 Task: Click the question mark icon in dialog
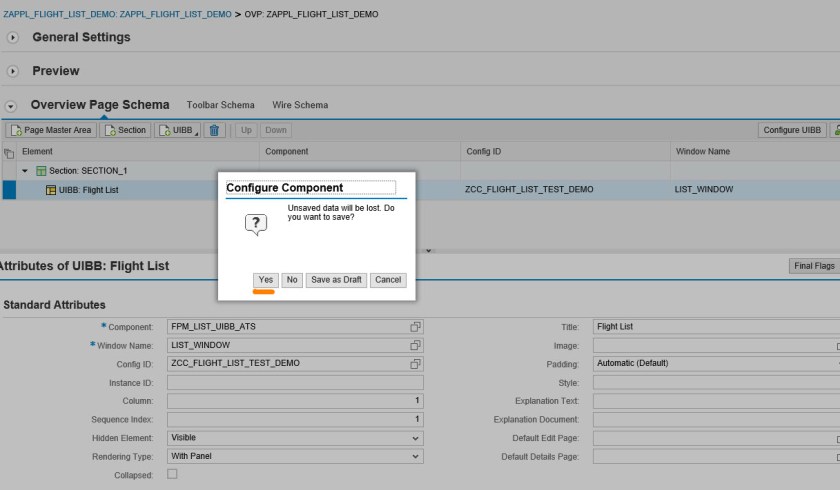(x=256, y=223)
